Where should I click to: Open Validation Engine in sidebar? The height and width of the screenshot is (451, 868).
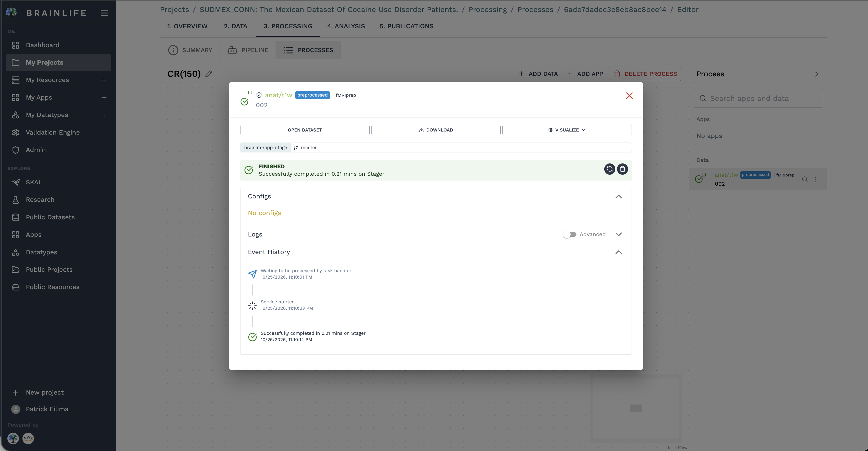(58, 133)
